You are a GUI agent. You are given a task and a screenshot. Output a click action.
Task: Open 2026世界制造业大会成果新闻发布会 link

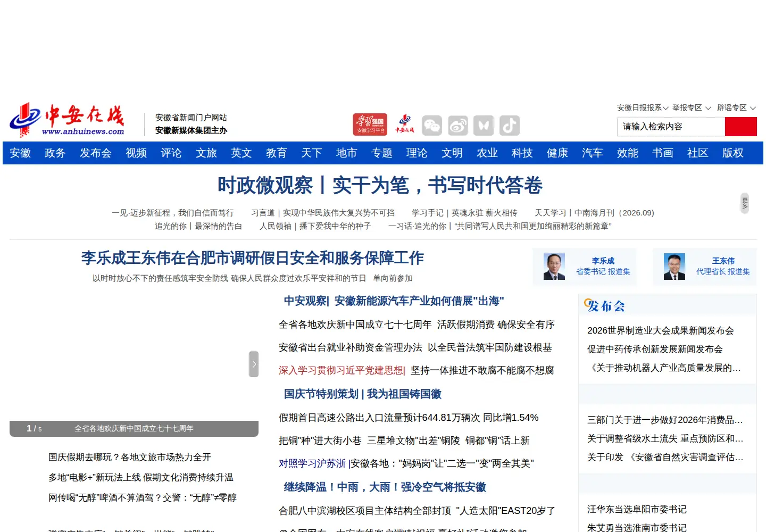(x=660, y=330)
